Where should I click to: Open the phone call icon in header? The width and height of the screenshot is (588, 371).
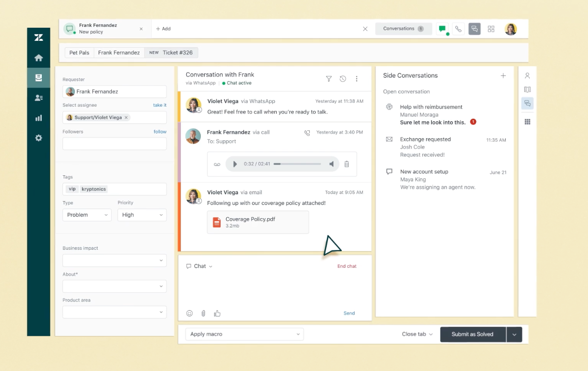[x=458, y=29]
